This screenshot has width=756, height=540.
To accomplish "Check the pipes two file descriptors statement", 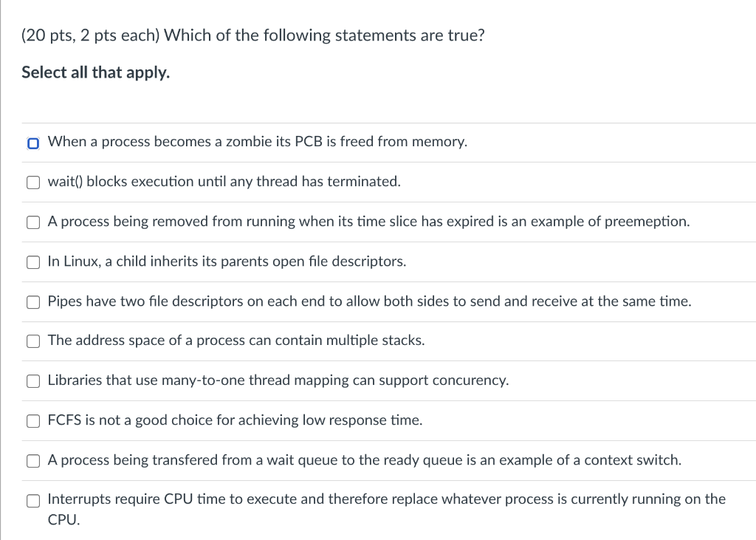I will 32,301.
